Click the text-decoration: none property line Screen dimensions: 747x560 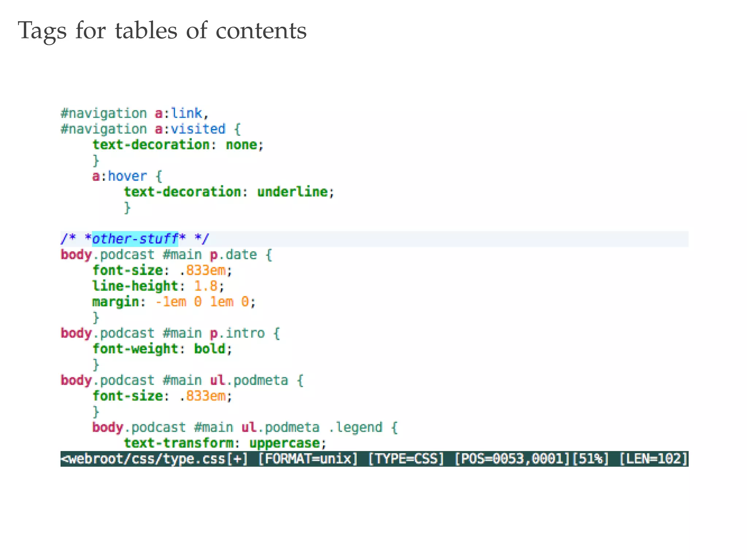(178, 145)
